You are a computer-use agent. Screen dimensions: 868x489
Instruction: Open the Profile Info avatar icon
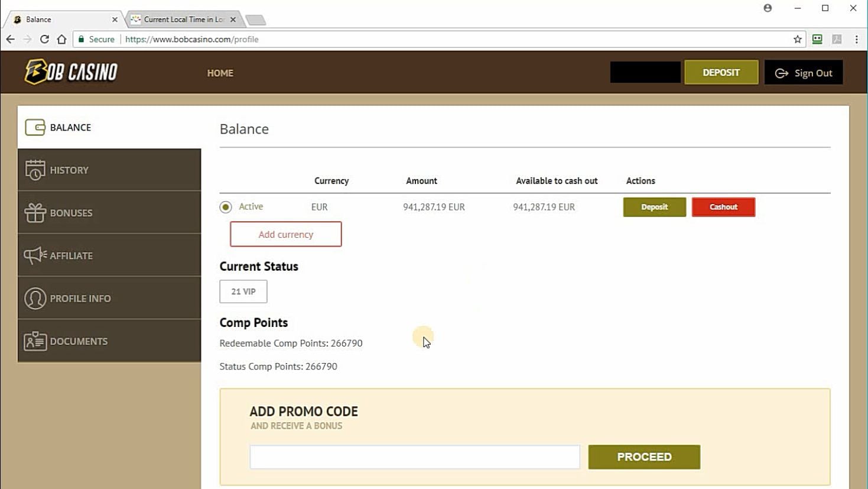pyautogui.click(x=35, y=299)
